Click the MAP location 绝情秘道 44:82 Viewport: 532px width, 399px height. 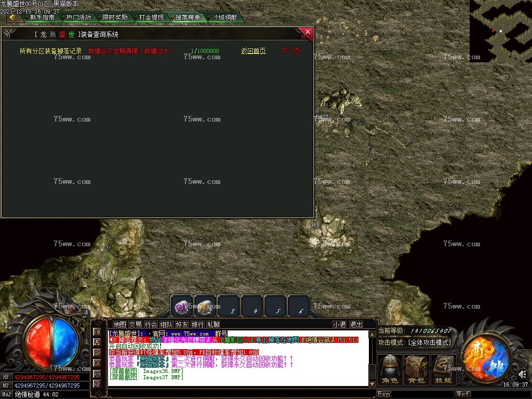(37, 395)
